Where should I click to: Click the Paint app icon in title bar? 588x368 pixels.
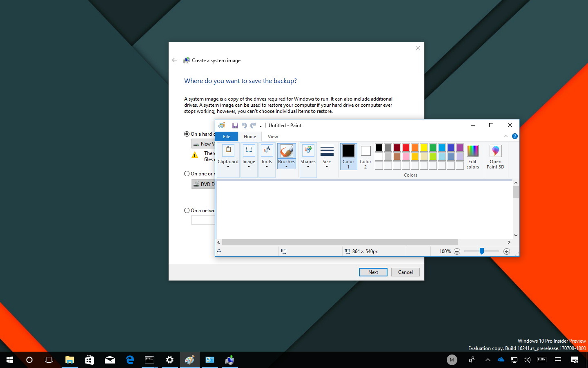(222, 126)
